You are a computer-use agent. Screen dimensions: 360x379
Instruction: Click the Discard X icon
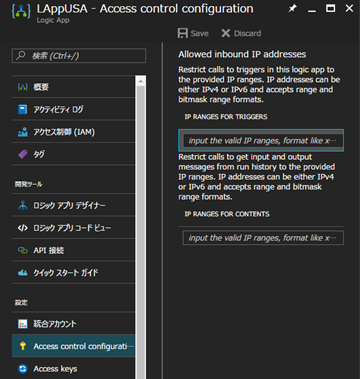tap(226, 33)
